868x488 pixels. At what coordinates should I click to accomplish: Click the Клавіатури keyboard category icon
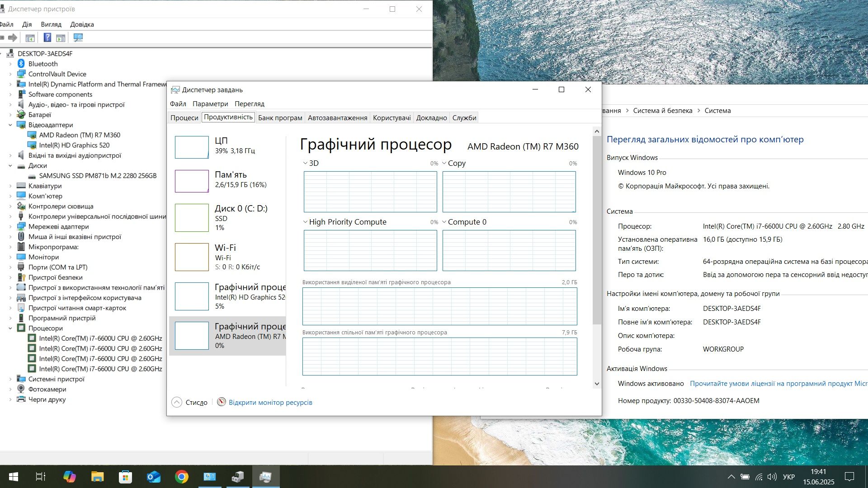point(21,186)
